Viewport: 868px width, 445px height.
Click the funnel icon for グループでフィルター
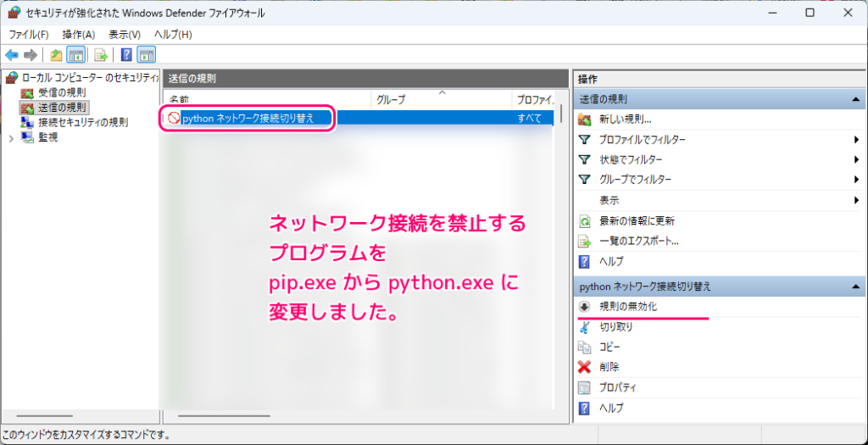coord(585,180)
